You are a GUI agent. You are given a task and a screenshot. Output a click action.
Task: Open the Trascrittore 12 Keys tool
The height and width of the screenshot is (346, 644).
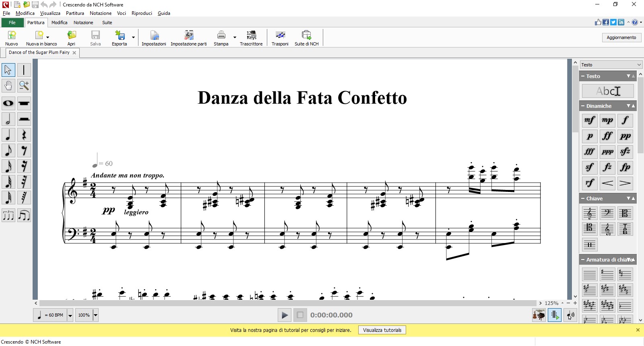coord(251,38)
